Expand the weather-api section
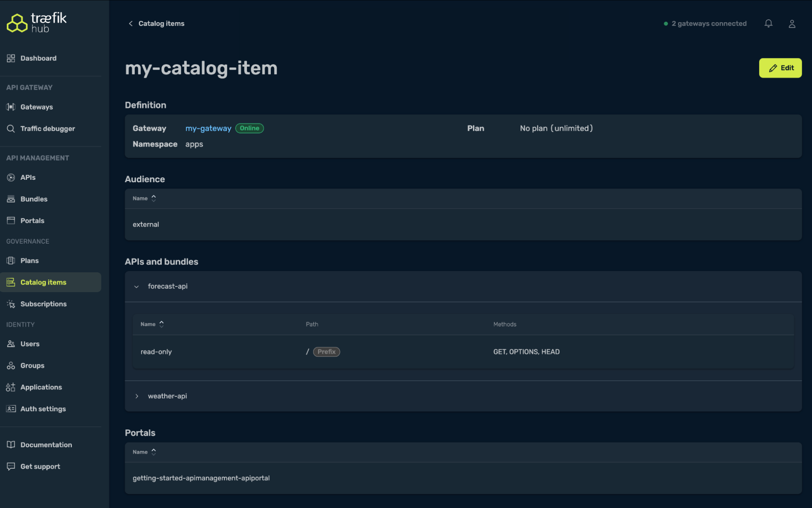The image size is (812, 508). (x=137, y=396)
